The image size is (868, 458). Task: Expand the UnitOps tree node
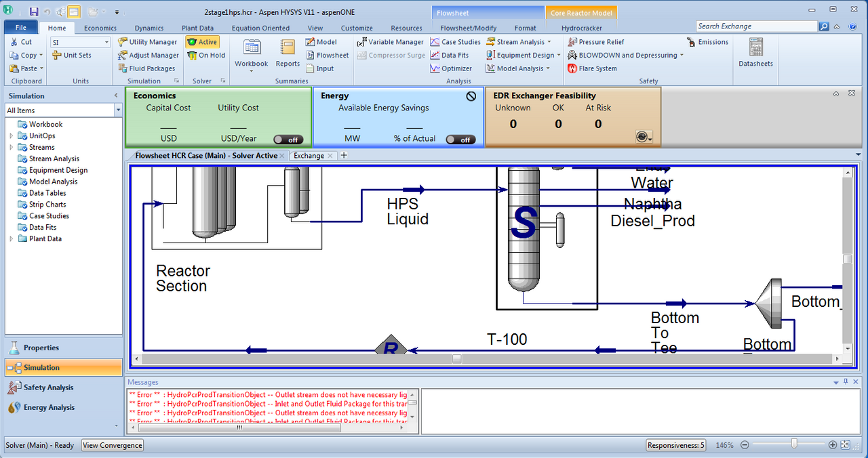pos(11,136)
